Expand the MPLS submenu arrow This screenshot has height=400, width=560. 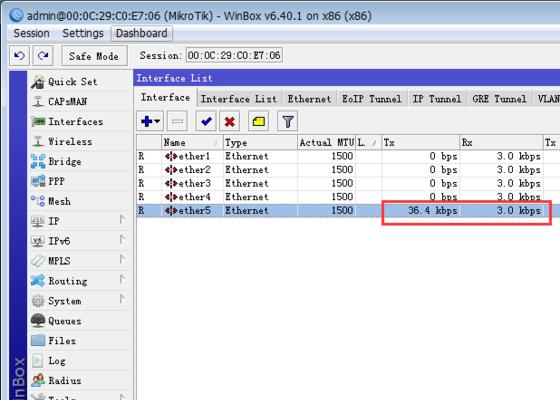pyautogui.click(x=122, y=259)
